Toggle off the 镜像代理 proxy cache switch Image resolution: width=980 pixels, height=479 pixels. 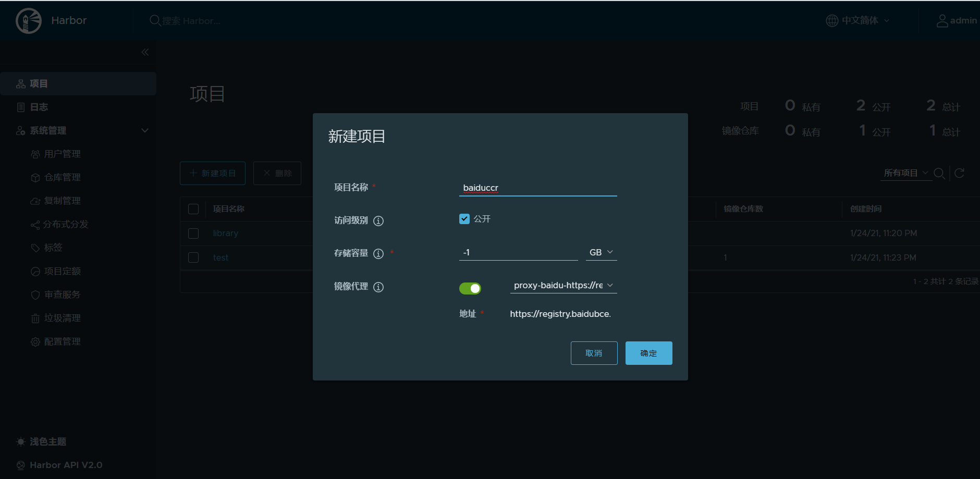point(470,288)
